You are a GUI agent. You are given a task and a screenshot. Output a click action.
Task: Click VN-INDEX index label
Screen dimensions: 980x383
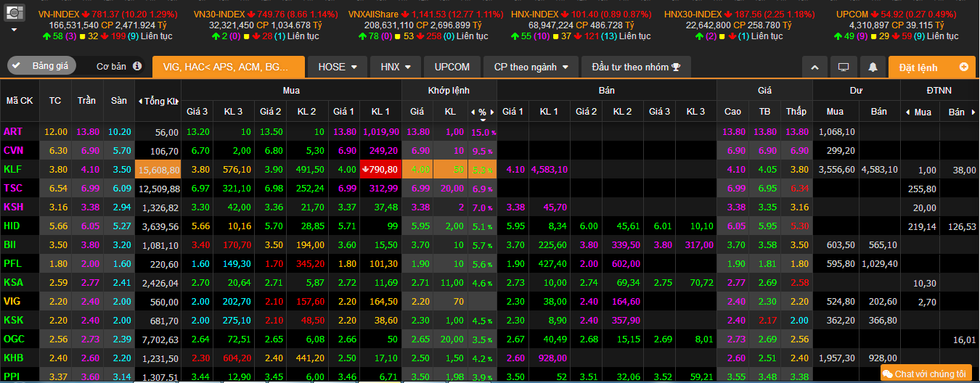[59, 15]
